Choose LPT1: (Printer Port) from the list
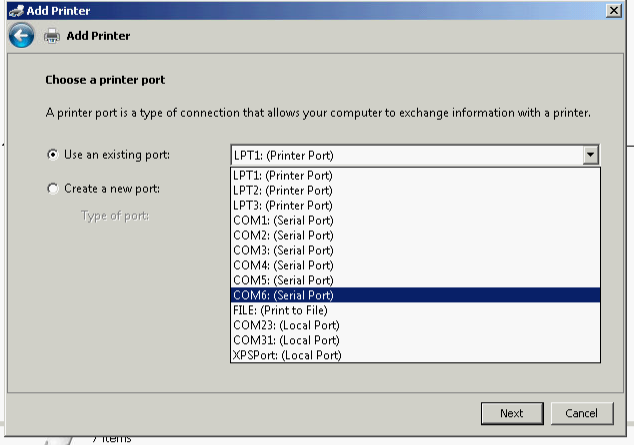 click(283, 175)
